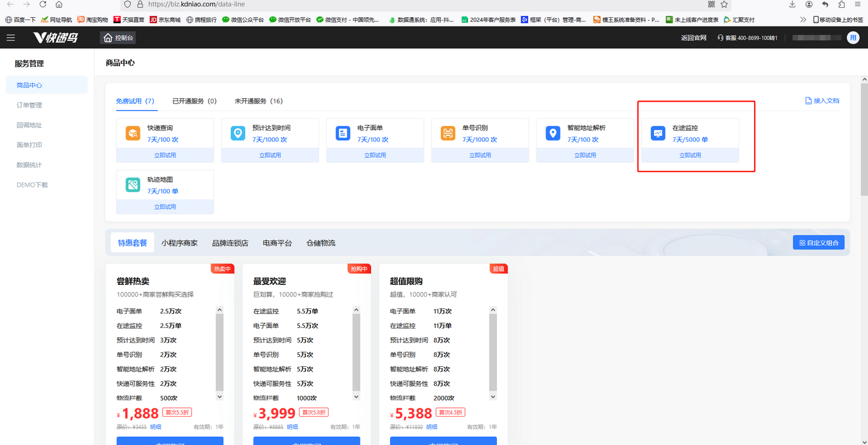Click the 在途监控 monitor icon

(658, 134)
